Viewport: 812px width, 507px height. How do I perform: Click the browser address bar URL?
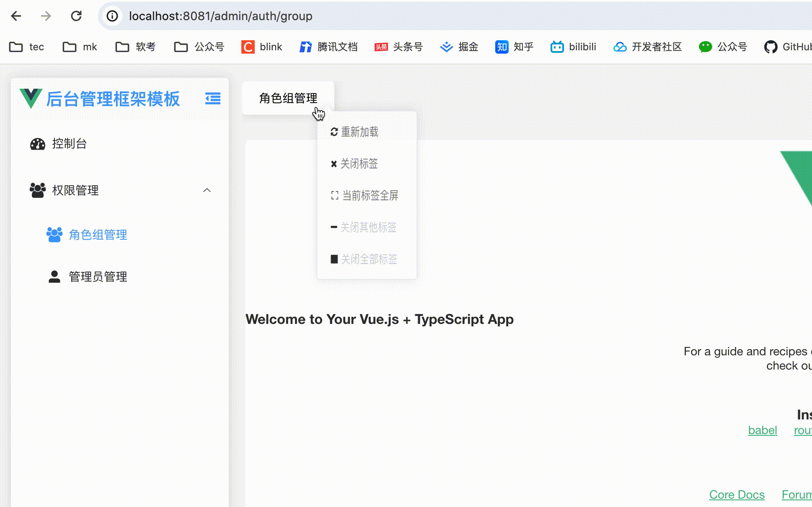point(220,16)
